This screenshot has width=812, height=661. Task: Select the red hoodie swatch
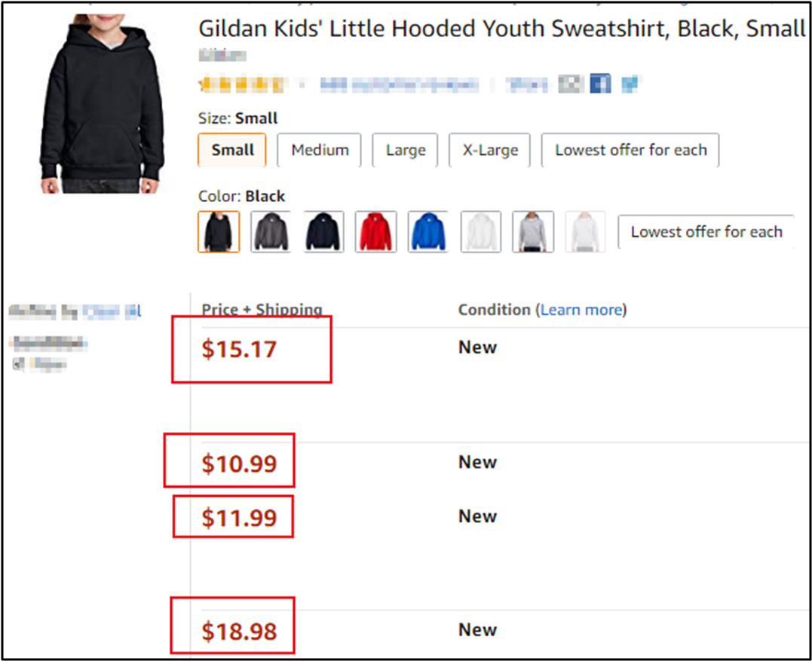pos(375,231)
